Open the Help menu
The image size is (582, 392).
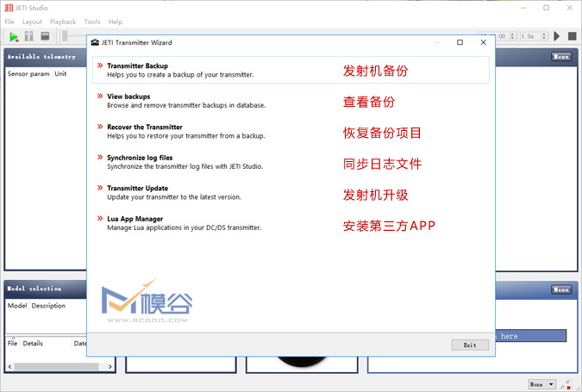pos(116,22)
